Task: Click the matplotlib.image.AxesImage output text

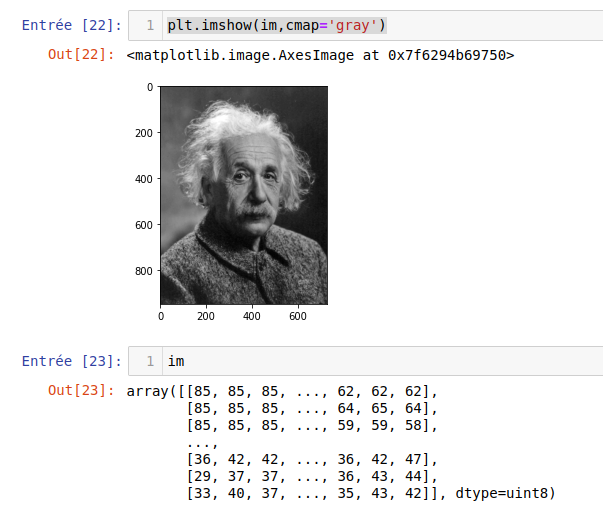Action: pos(320,55)
